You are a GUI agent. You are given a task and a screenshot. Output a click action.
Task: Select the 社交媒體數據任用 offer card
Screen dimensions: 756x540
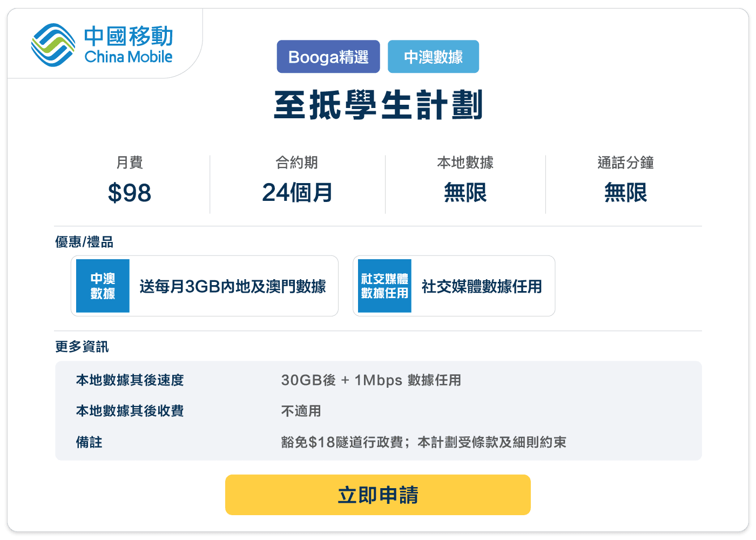(x=454, y=286)
